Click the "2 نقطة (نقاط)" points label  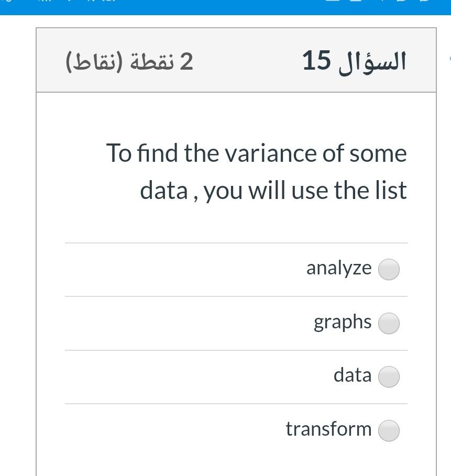pos(129,62)
